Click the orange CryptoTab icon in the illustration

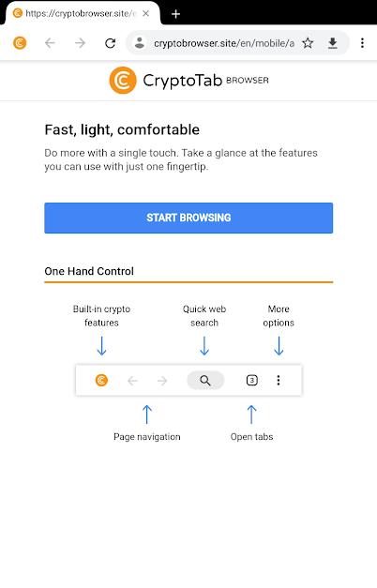[x=101, y=380]
